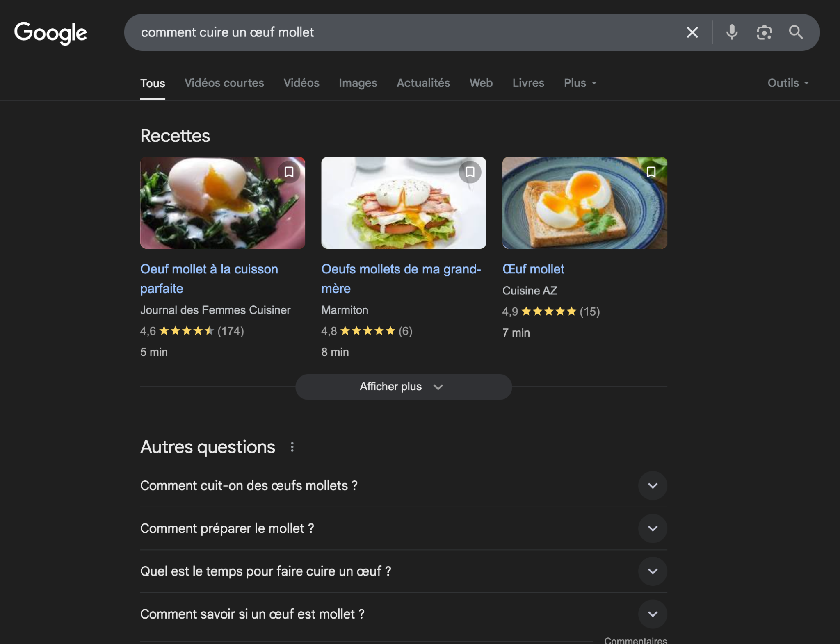The image size is (840, 644).
Task: Bookmark the Oeuf mollet à la cuisson parfaite recipe
Action: 289,172
